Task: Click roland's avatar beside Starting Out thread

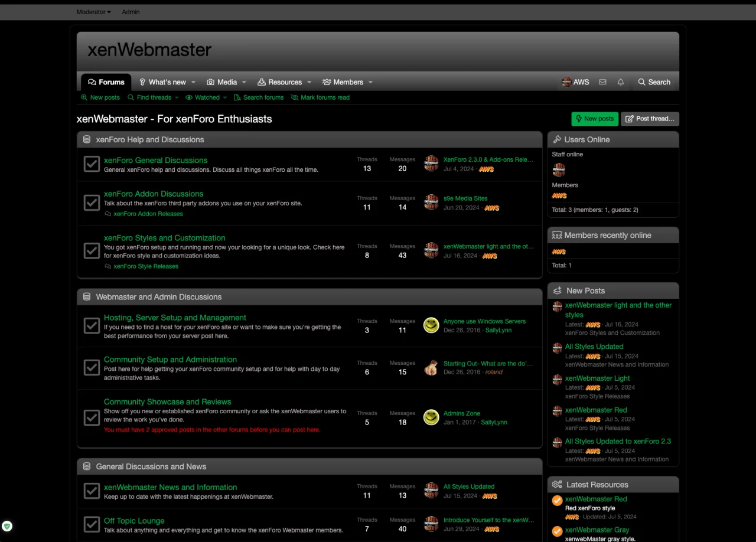Action: [x=431, y=367]
